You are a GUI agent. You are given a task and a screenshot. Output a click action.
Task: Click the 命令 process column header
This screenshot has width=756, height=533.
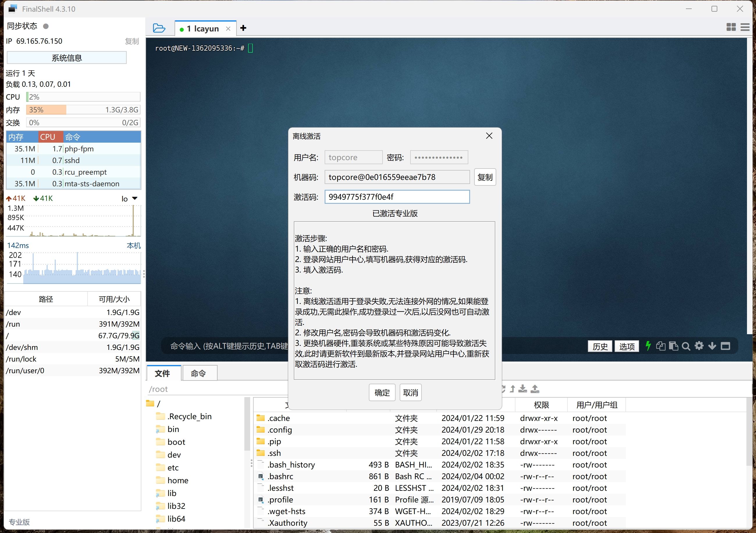(x=102, y=137)
